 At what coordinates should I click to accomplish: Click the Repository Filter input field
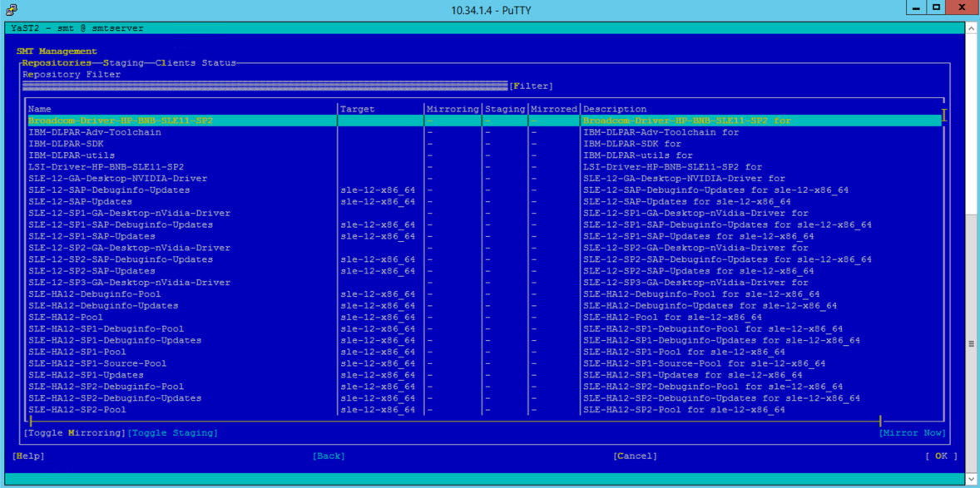pos(265,86)
